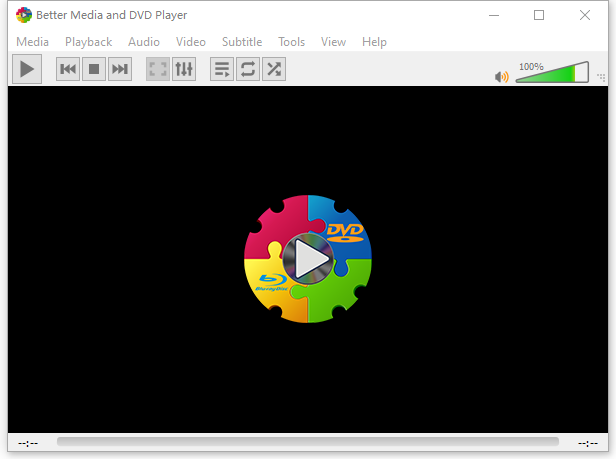Show the playlist panel
Image resolution: width=616 pixels, height=459 pixels.
pos(222,69)
